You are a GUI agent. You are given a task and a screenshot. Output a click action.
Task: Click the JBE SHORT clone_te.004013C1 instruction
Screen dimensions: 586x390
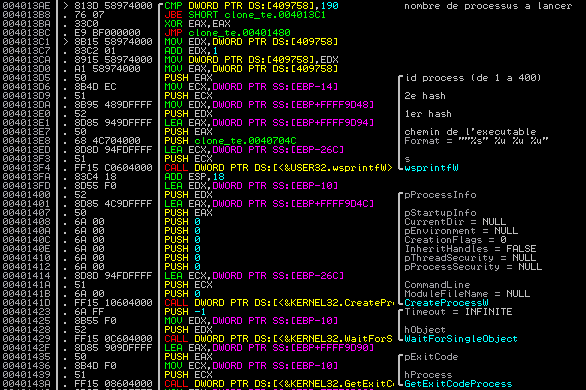pos(245,15)
